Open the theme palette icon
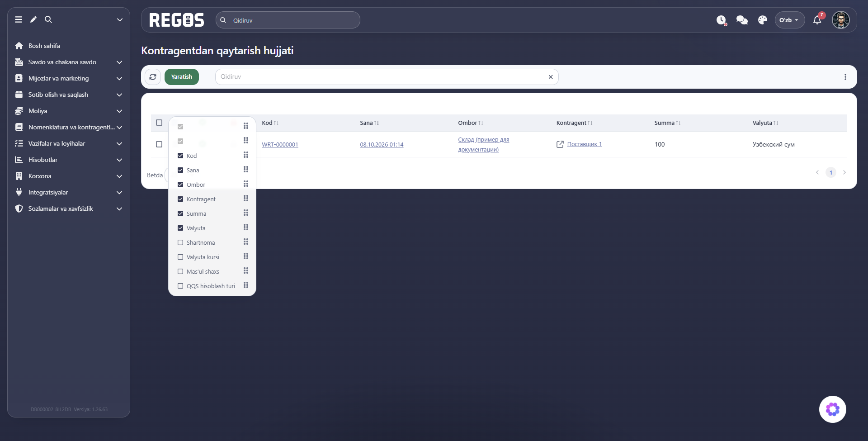The image size is (868, 441). pos(763,20)
